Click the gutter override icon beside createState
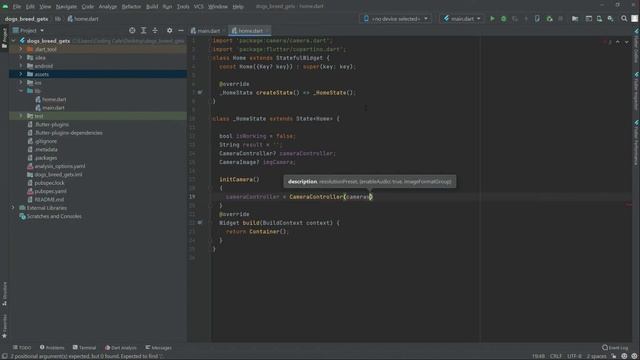 (x=200, y=93)
